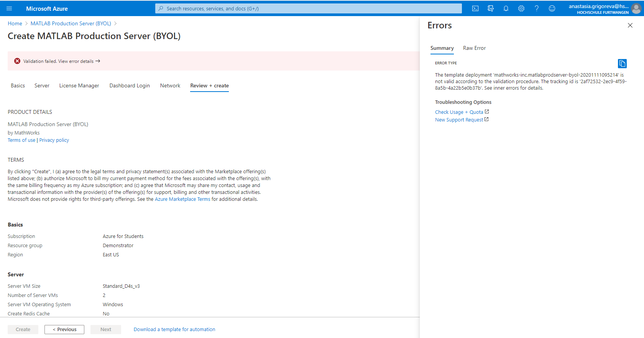Click the Azure for Students value
The image size is (644, 338).
[123, 236]
